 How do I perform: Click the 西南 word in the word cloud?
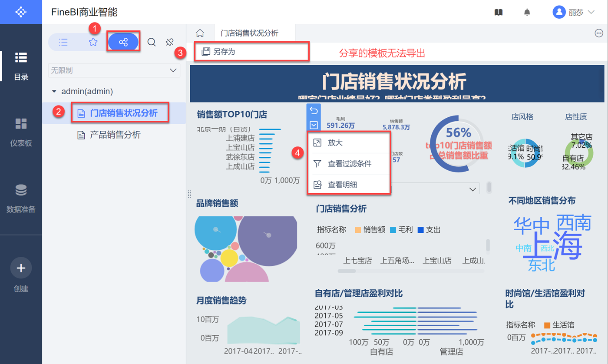click(574, 222)
